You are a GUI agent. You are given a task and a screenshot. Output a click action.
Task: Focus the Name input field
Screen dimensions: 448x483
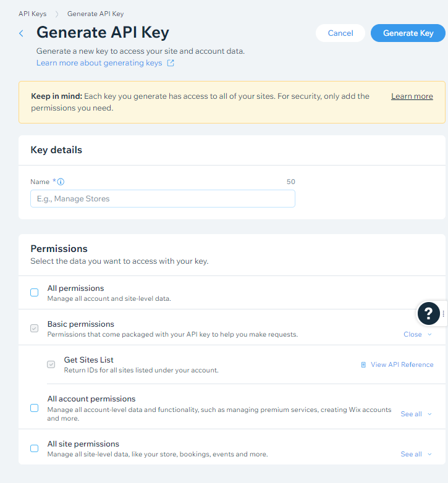pos(163,199)
